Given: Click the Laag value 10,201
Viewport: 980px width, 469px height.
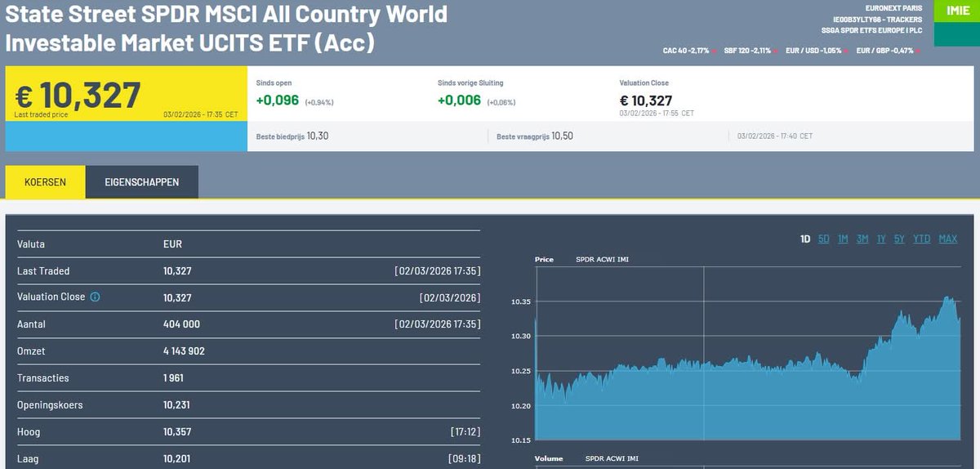Looking at the screenshot, I should pos(177,459).
